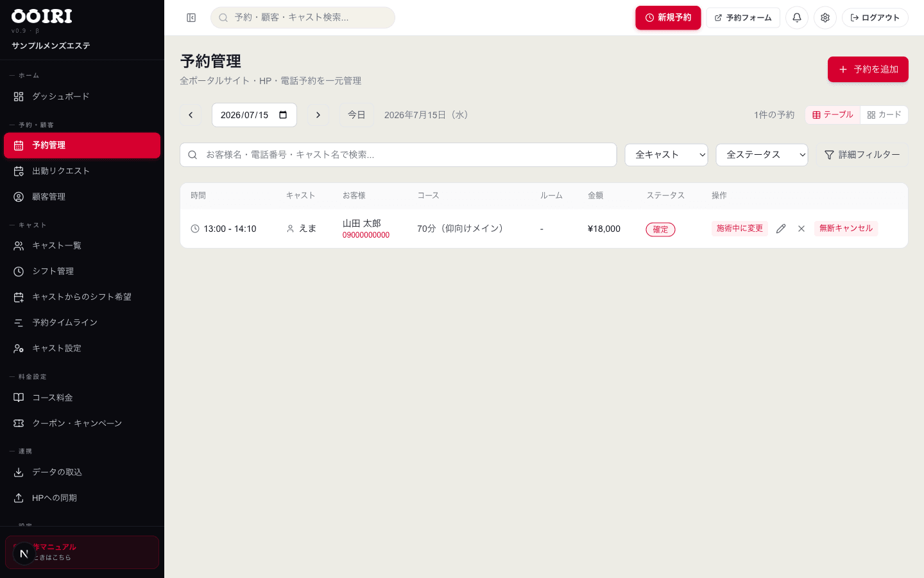Focus the お客様名・電話番号 search box
This screenshot has height=578, width=924.
pyautogui.click(x=398, y=155)
